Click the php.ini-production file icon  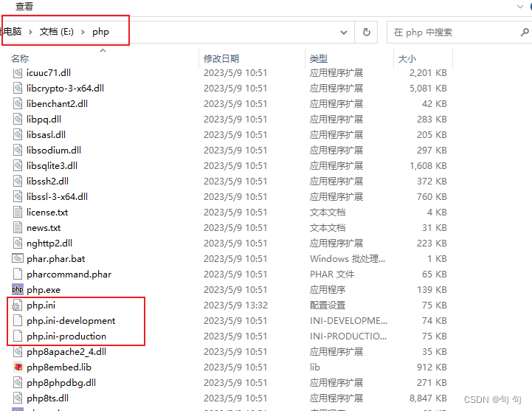click(18, 336)
